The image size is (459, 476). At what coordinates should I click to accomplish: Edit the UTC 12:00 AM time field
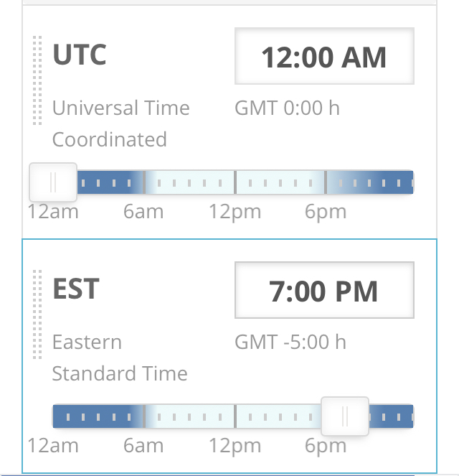point(324,56)
